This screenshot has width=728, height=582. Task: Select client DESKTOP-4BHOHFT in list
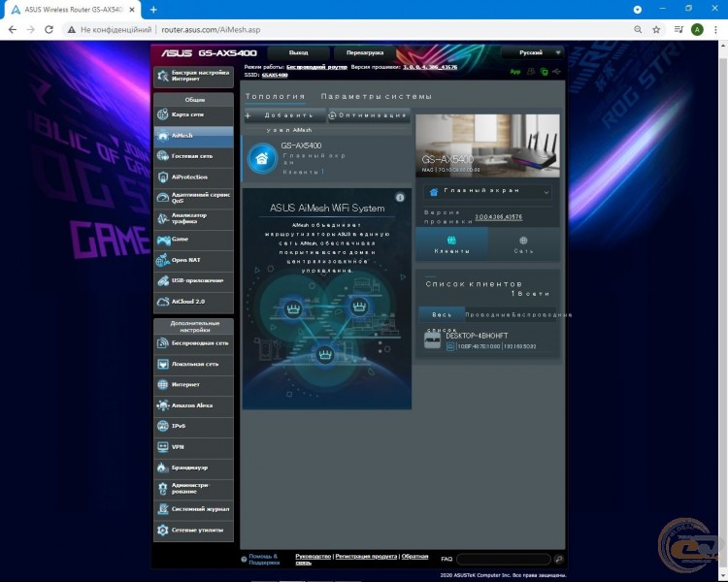pos(488,340)
